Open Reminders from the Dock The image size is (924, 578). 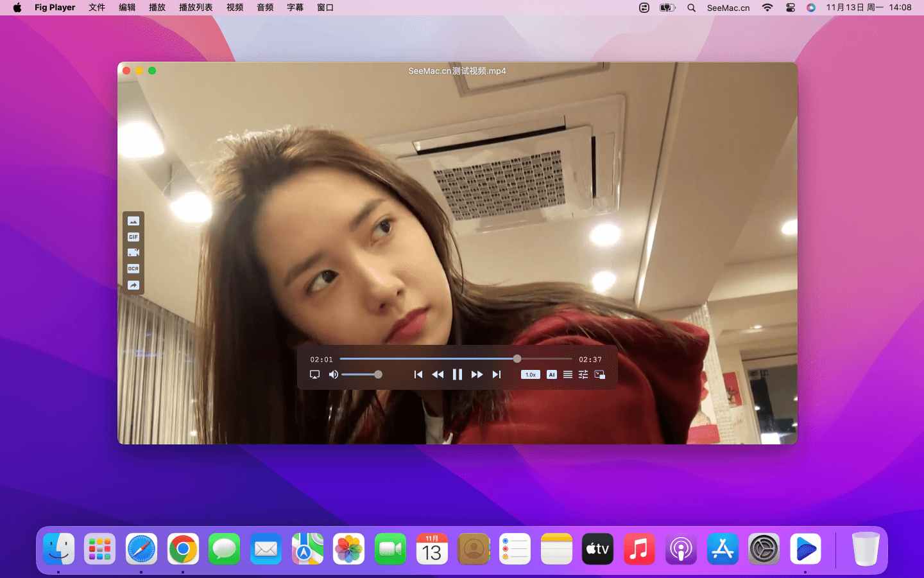pyautogui.click(x=515, y=549)
